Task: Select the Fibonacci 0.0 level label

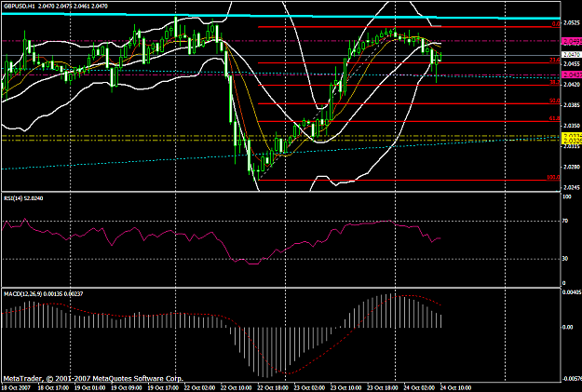Action: tap(556, 24)
